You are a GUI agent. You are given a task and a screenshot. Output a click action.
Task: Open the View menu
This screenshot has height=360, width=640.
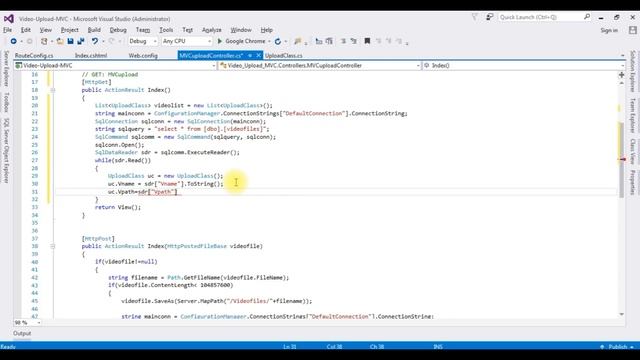coord(45,30)
